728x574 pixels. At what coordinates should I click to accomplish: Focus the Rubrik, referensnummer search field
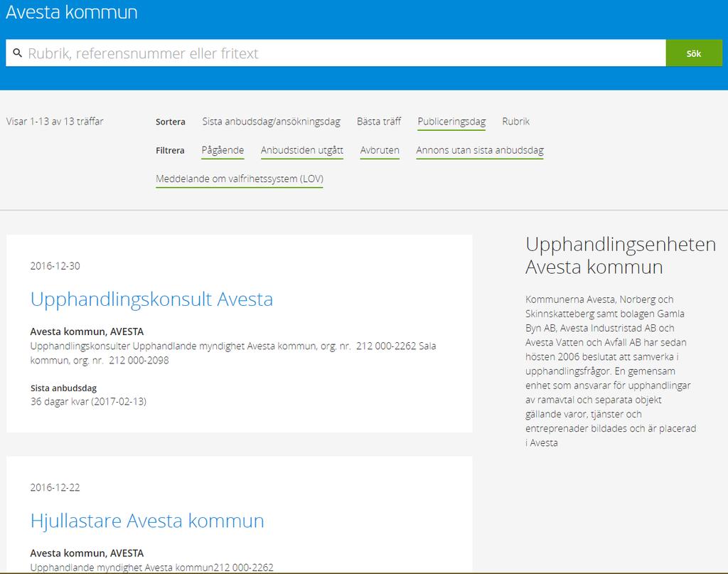pos(336,53)
